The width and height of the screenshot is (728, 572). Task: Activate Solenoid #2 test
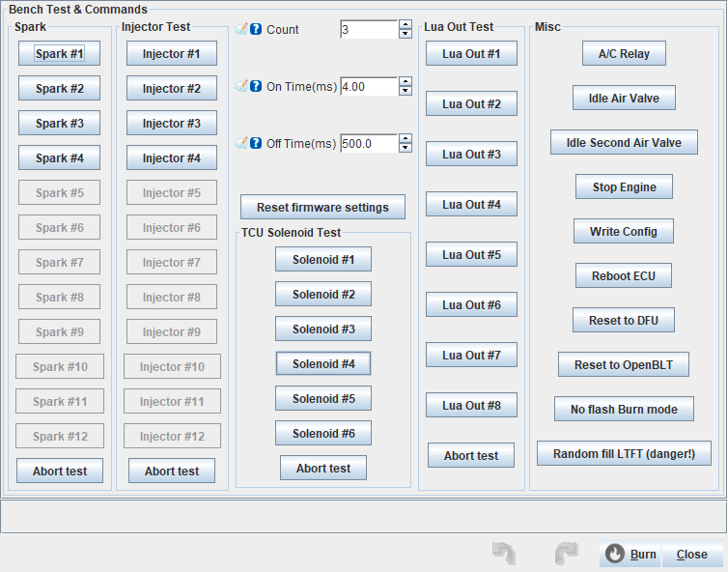click(323, 294)
